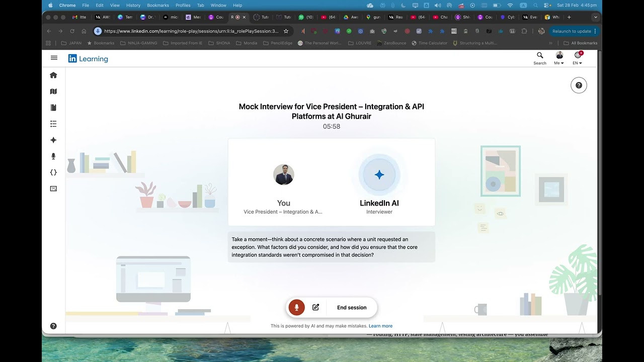Open the ZeroBounce bookmark
Viewport: 644px width, 362px height.
[391, 43]
